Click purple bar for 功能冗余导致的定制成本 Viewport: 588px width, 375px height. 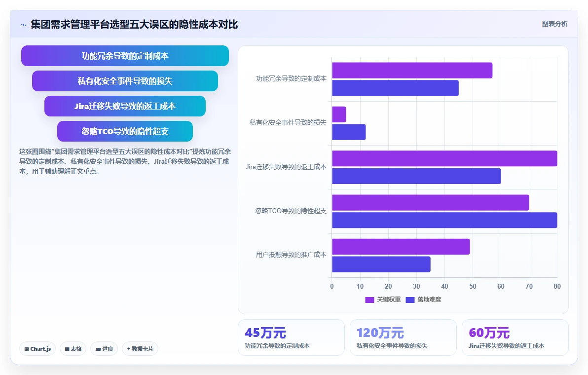tap(412, 71)
